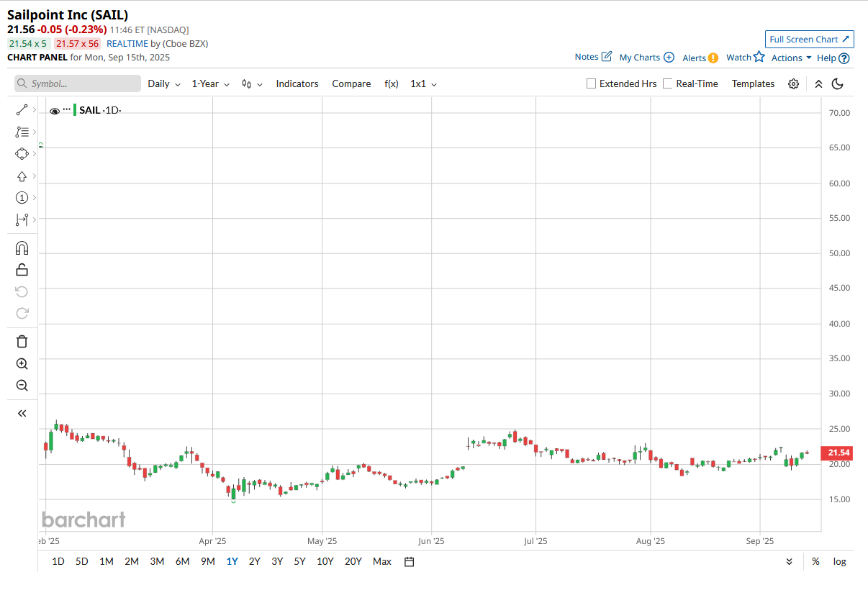Click the Full Screen Chart button
868x590 pixels.
[810, 40]
